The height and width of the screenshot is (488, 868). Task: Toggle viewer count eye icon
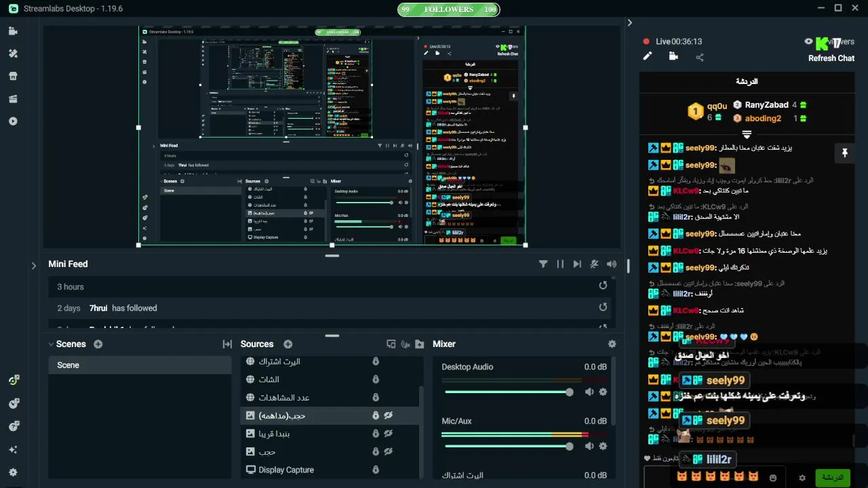[808, 41]
